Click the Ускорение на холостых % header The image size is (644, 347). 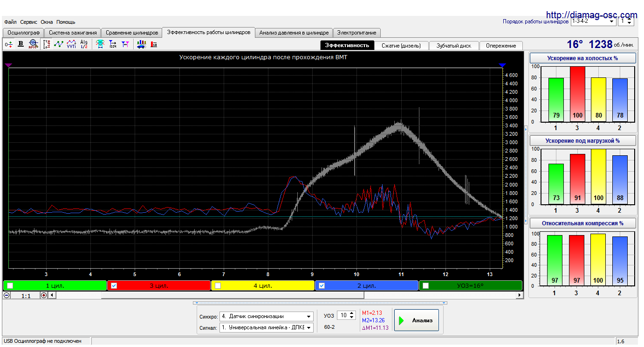coord(582,58)
